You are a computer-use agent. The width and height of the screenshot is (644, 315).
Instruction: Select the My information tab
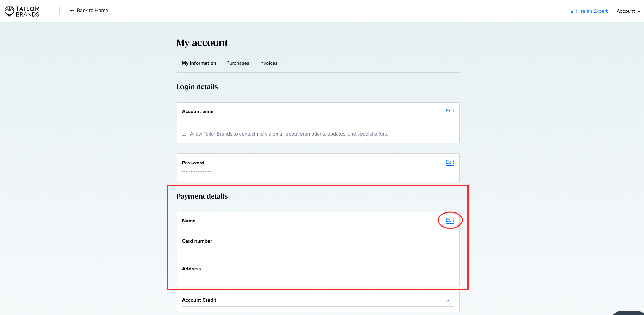(199, 63)
